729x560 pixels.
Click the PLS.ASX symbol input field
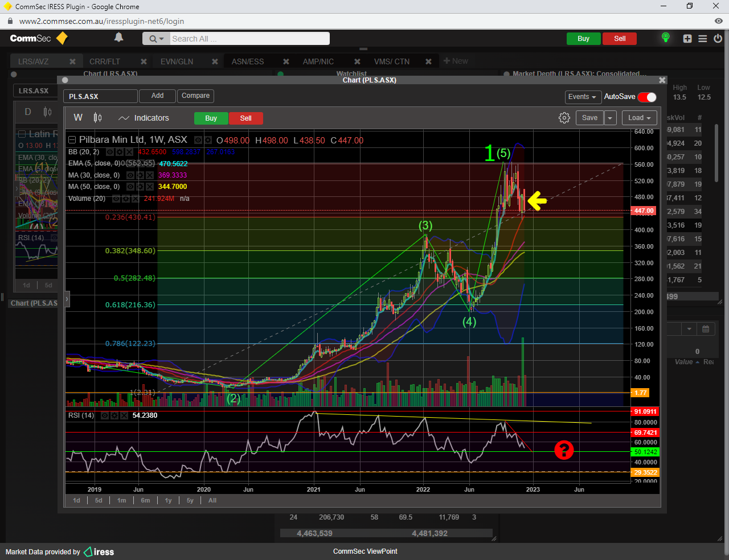[x=100, y=96]
